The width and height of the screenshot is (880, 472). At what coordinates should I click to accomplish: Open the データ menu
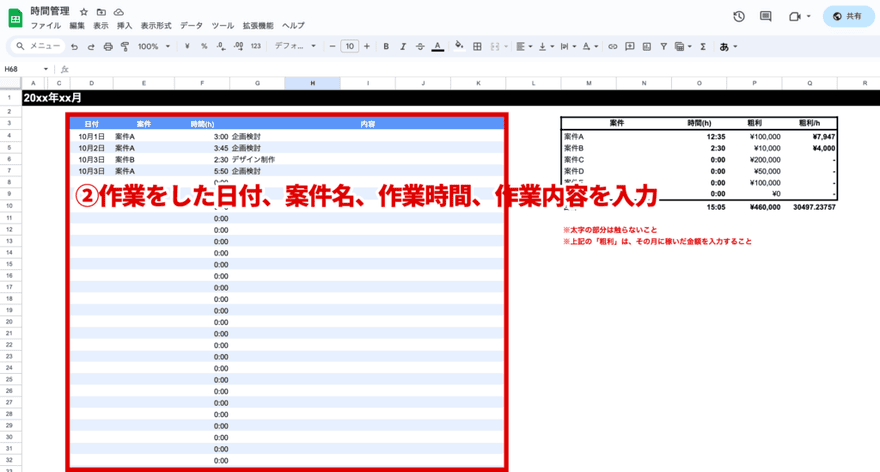191,26
